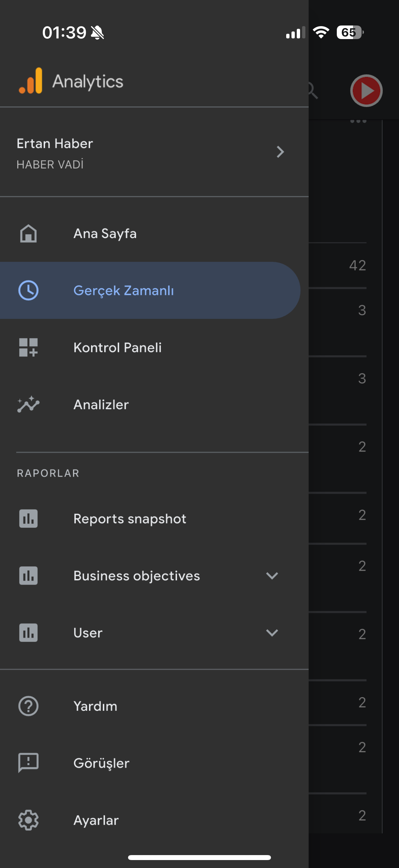Expand the Business objectives chevron
The image size is (399, 868).
point(272,575)
